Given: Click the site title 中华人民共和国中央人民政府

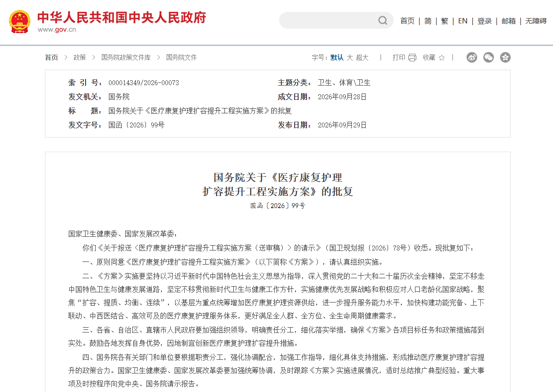Looking at the screenshot, I should coord(122,17).
